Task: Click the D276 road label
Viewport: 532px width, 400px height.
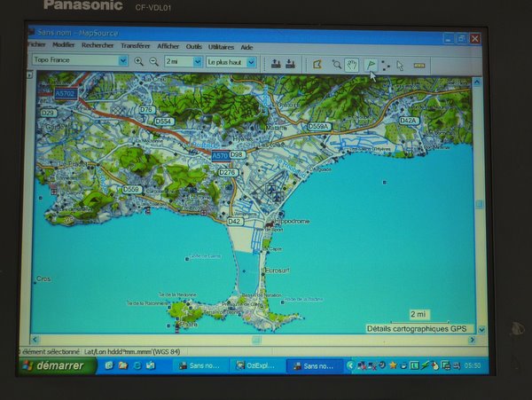Action: click(228, 172)
